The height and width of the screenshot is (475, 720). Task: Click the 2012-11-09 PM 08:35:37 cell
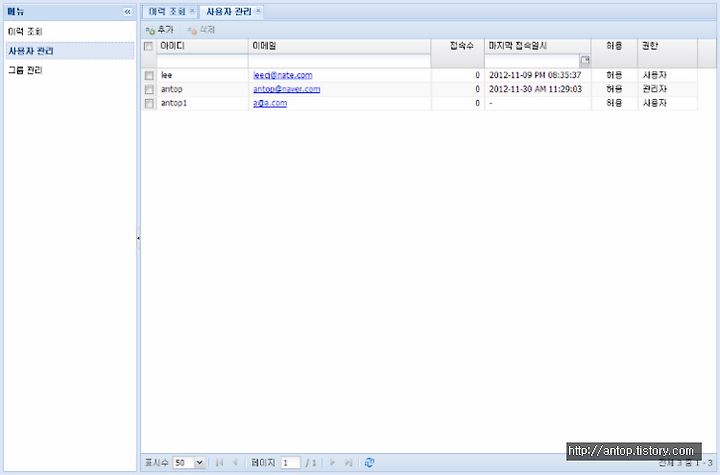click(x=537, y=75)
